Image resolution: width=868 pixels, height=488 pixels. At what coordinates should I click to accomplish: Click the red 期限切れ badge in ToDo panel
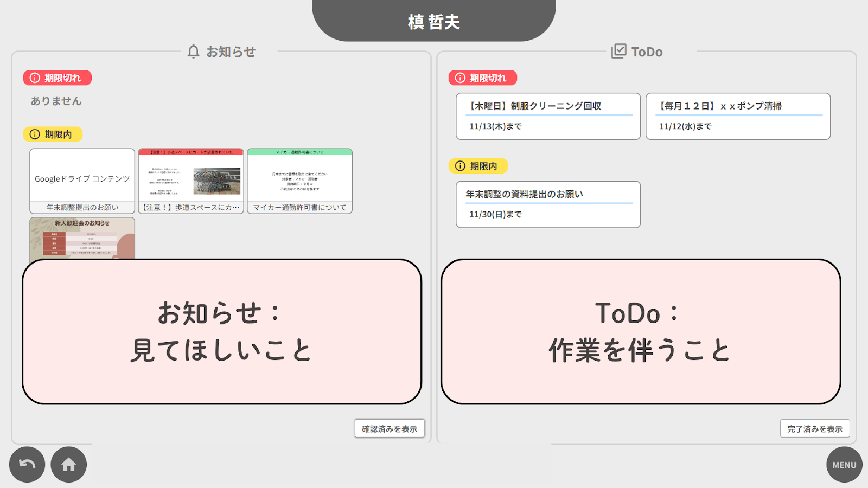coord(483,78)
